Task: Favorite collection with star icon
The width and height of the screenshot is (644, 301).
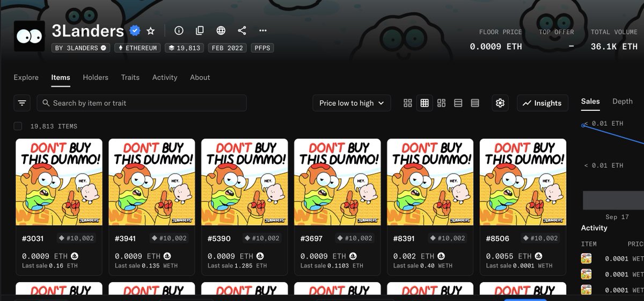Action: pos(151,31)
